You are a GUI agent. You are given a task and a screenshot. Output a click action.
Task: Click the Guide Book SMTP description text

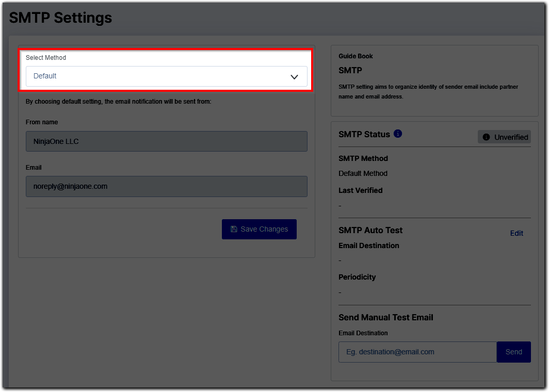point(428,91)
